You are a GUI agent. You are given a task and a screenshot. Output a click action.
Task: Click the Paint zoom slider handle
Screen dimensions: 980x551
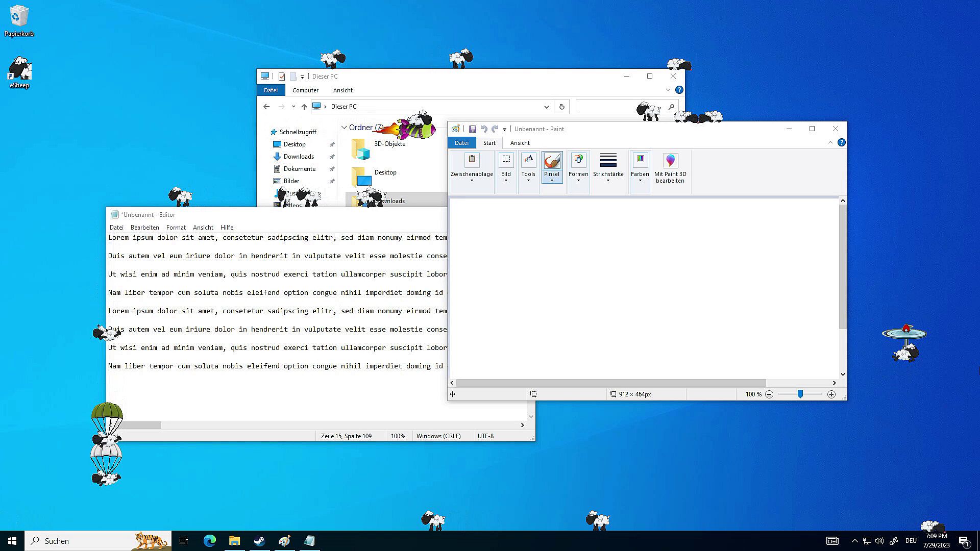(800, 394)
